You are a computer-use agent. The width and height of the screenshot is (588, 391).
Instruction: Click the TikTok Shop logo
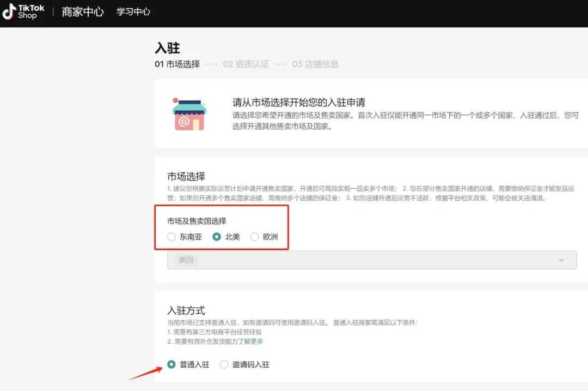tap(23, 12)
